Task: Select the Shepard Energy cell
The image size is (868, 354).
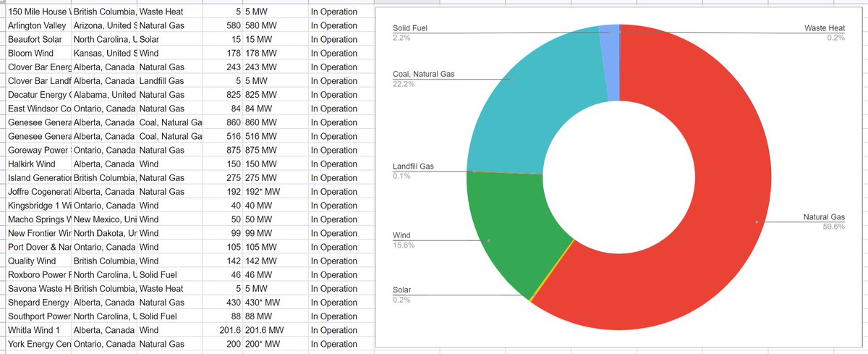Action: pyautogui.click(x=38, y=303)
